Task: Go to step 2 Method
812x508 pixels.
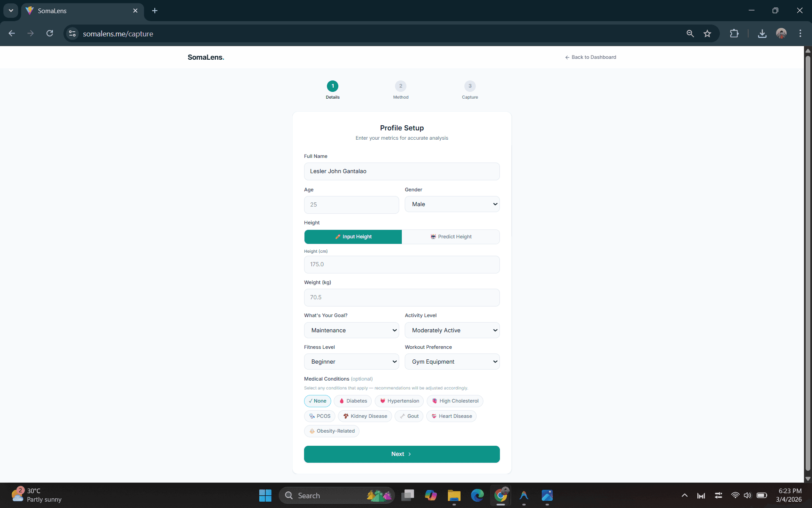Action: (x=401, y=90)
